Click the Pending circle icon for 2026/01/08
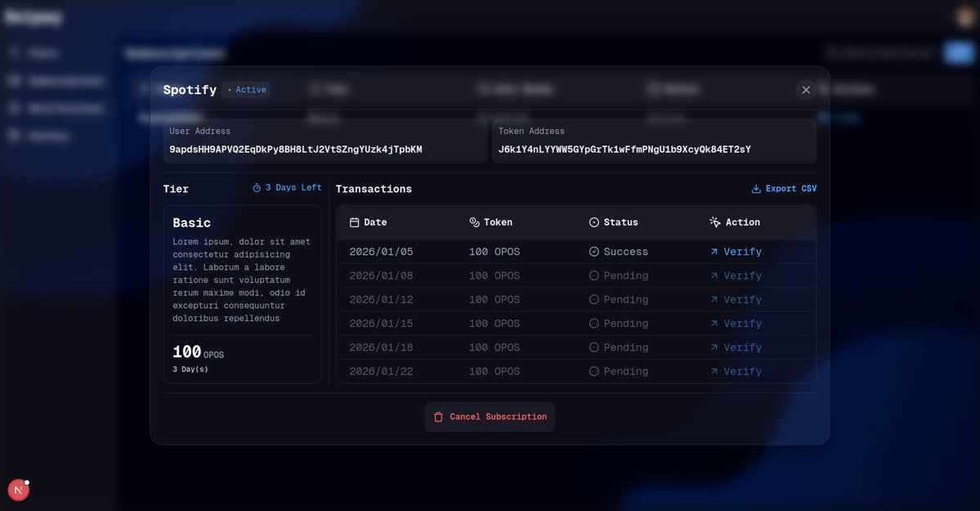The image size is (980, 511). (593, 276)
